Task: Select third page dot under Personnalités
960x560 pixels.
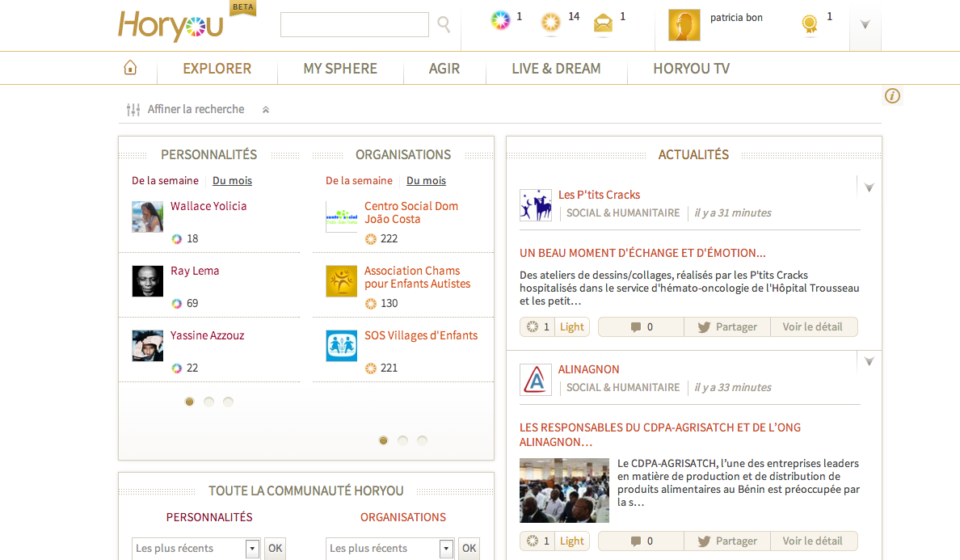Action: [229, 402]
